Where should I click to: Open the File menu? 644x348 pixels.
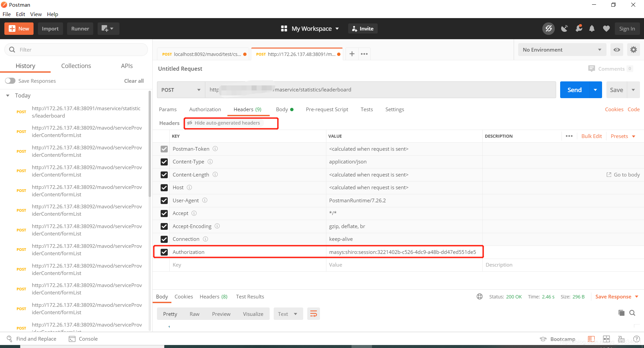[6, 14]
